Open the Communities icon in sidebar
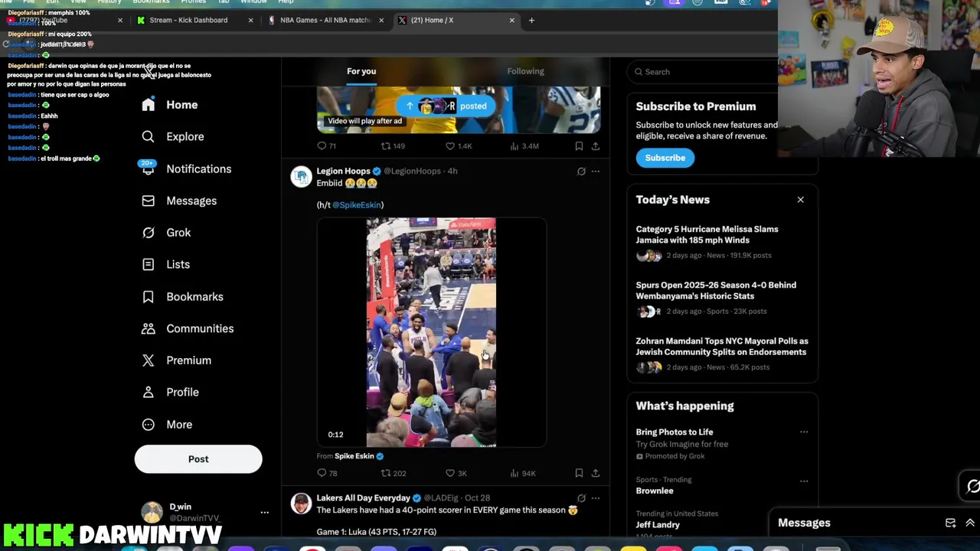 pos(148,328)
